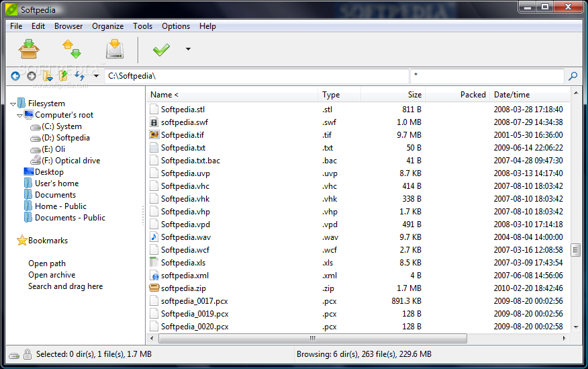Click the filter field containing asterisk
Image resolution: width=588 pixels, height=369 pixels.
487,76
